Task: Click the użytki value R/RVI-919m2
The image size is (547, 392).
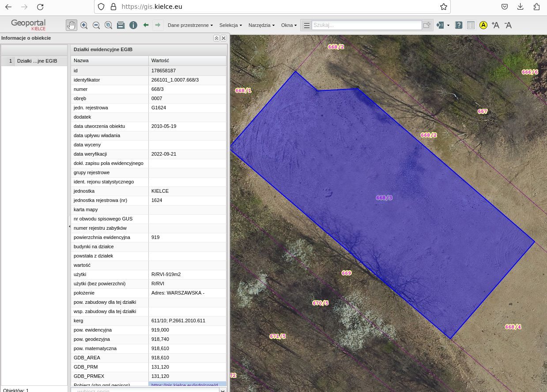Action: point(166,274)
